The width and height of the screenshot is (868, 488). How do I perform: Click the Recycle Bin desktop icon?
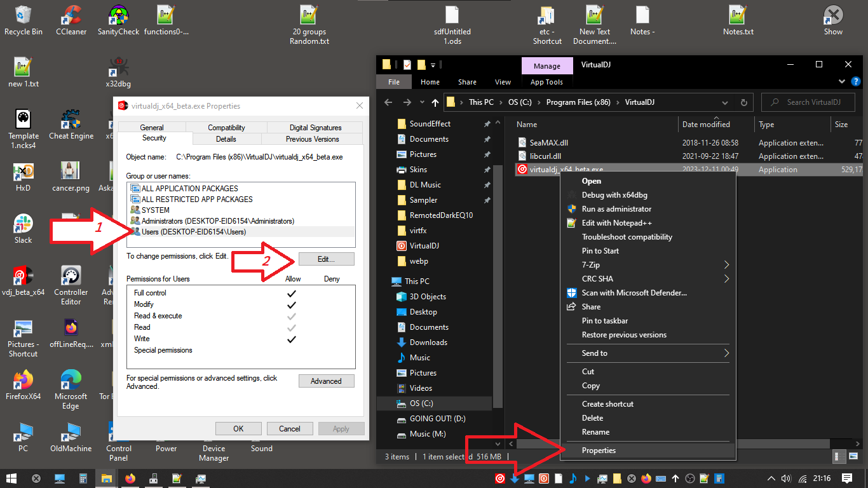(24, 19)
